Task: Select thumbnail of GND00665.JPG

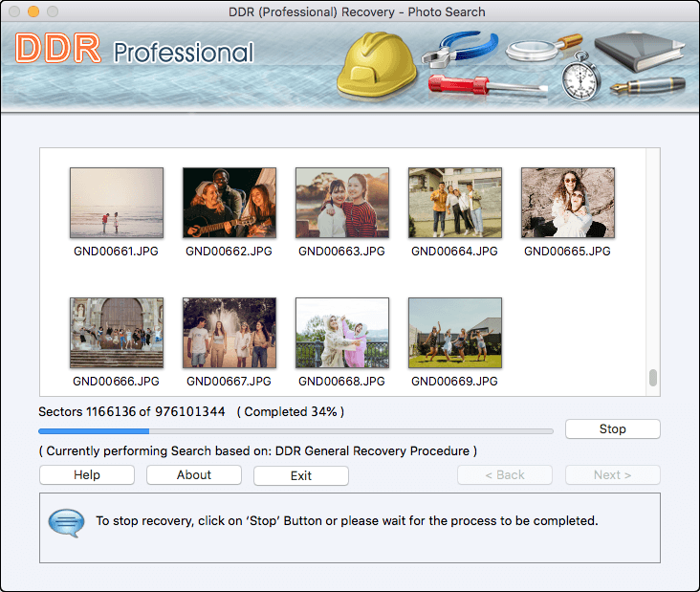Action: pyautogui.click(x=568, y=203)
